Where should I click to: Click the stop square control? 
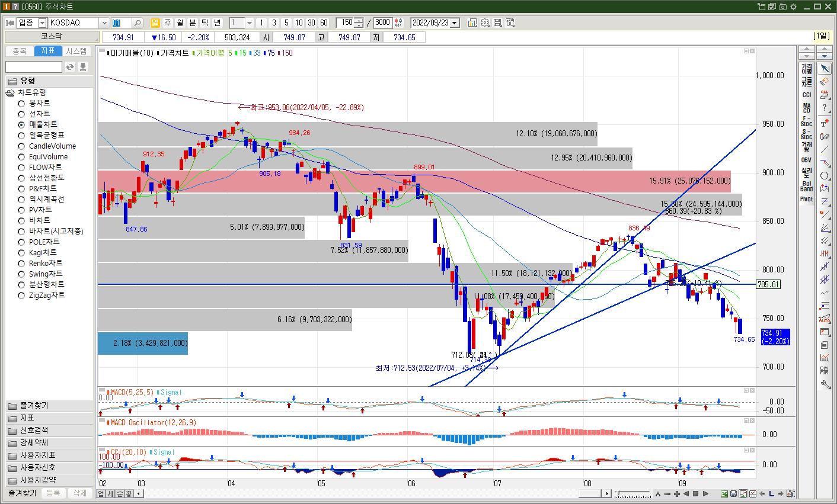(695, 494)
